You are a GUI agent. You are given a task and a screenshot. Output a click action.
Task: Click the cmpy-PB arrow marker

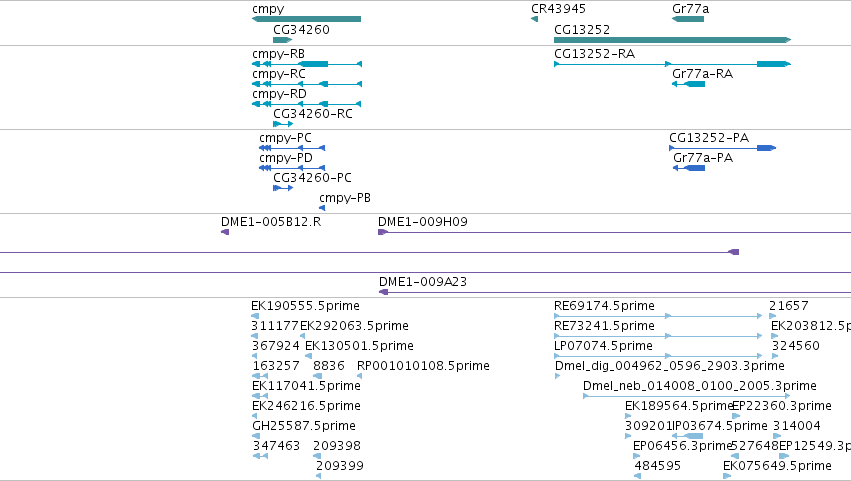click(322, 208)
